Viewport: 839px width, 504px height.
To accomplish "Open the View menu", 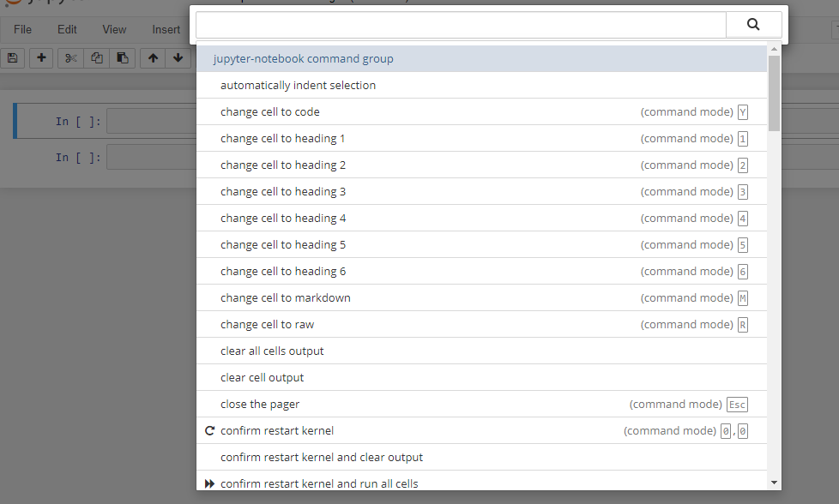I will coord(114,29).
